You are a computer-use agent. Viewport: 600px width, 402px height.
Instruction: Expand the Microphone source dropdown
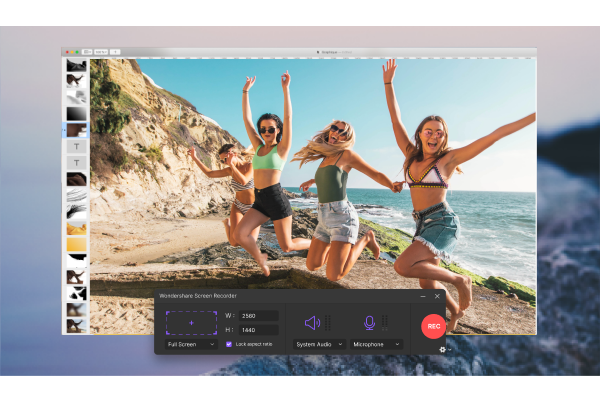tap(376, 344)
